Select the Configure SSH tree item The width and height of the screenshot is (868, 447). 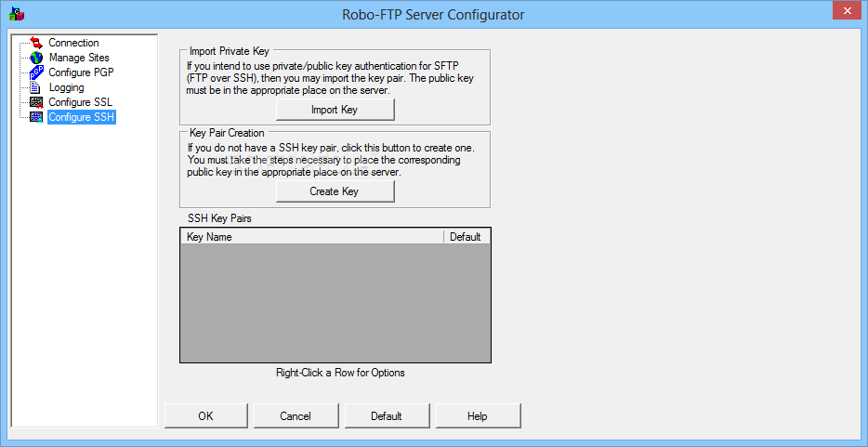pos(82,117)
